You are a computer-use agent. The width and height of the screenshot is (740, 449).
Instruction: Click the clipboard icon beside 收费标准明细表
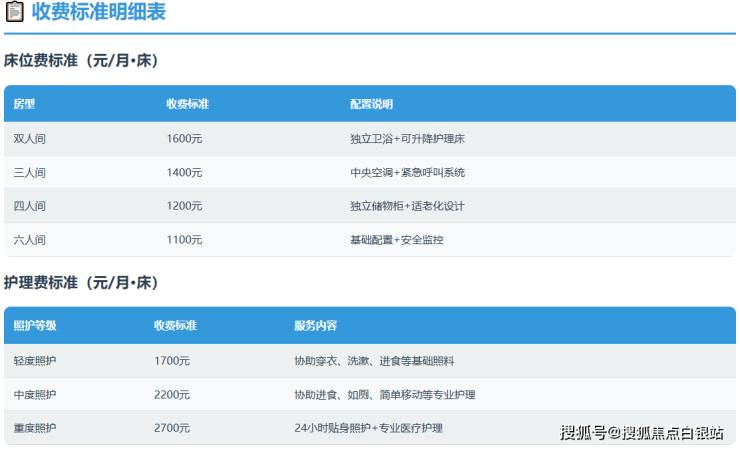[x=14, y=13]
